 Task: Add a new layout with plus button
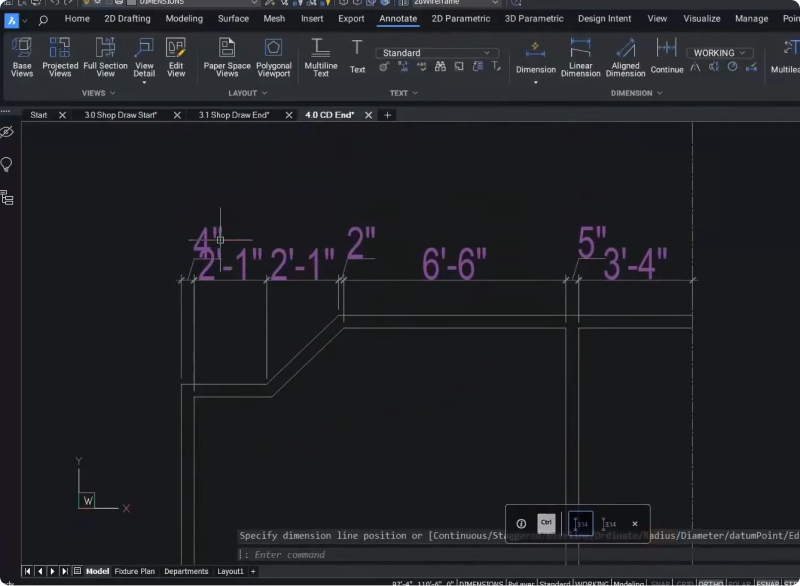(253, 571)
